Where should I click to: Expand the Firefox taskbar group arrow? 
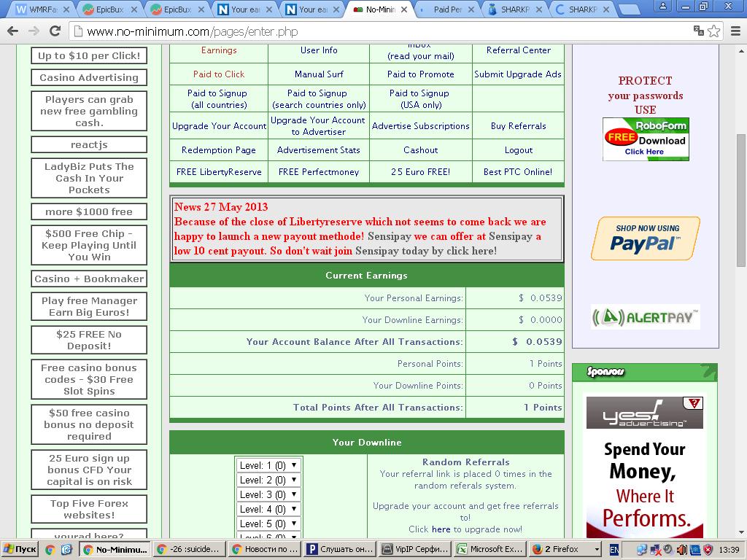click(x=597, y=550)
